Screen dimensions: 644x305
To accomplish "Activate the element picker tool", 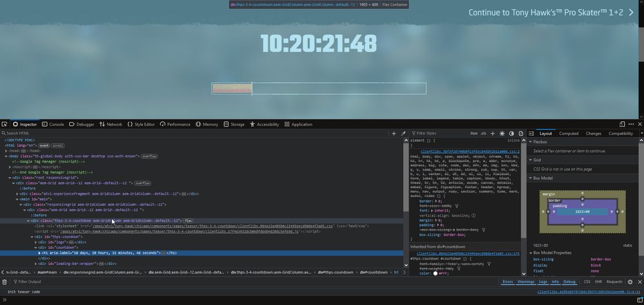I will 4,124.
